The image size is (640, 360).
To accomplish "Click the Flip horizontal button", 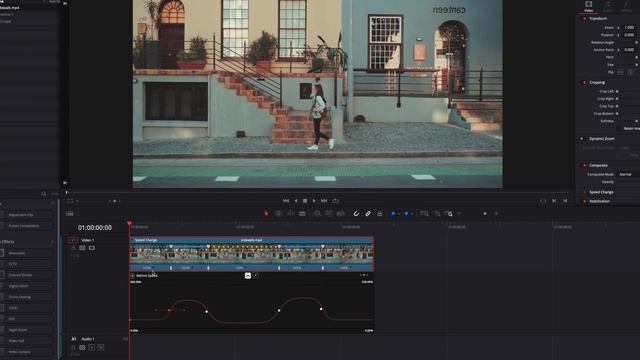I will click(620, 72).
